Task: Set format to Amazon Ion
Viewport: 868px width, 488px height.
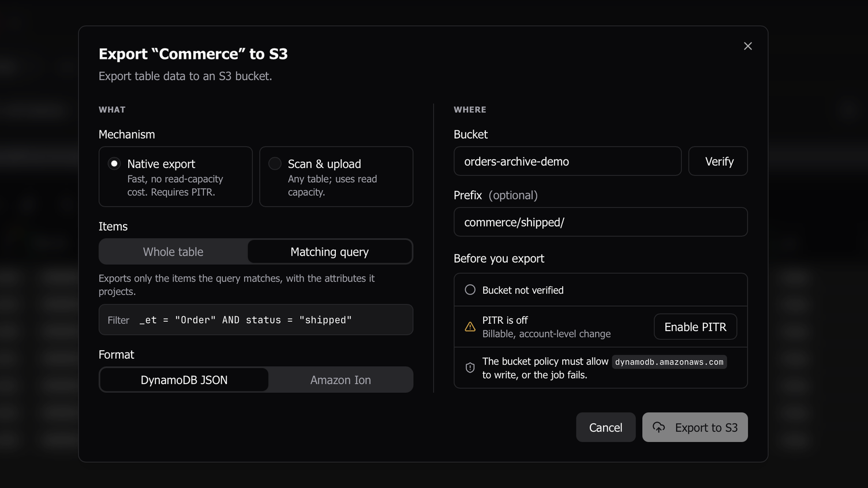Action: (341, 380)
